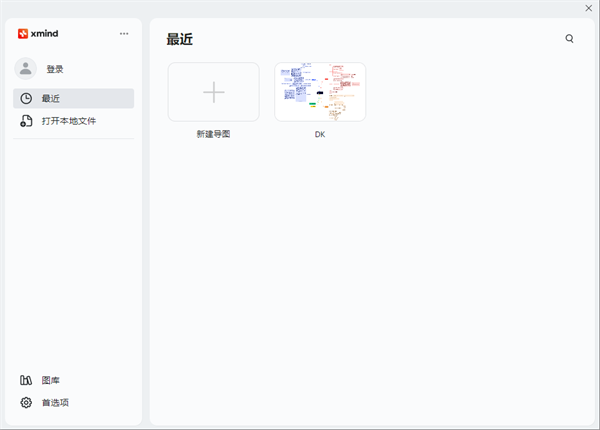
Task: Click the 打开本地文件 file icon
Action: tap(26, 121)
